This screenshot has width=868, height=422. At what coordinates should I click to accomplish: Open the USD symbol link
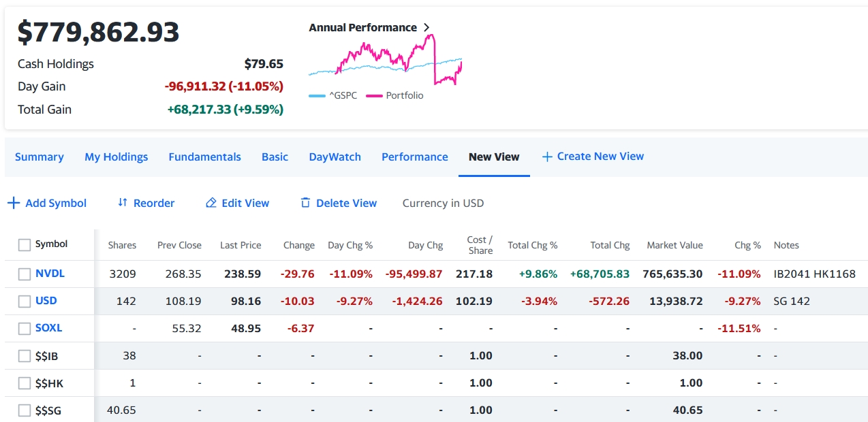[46, 301]
